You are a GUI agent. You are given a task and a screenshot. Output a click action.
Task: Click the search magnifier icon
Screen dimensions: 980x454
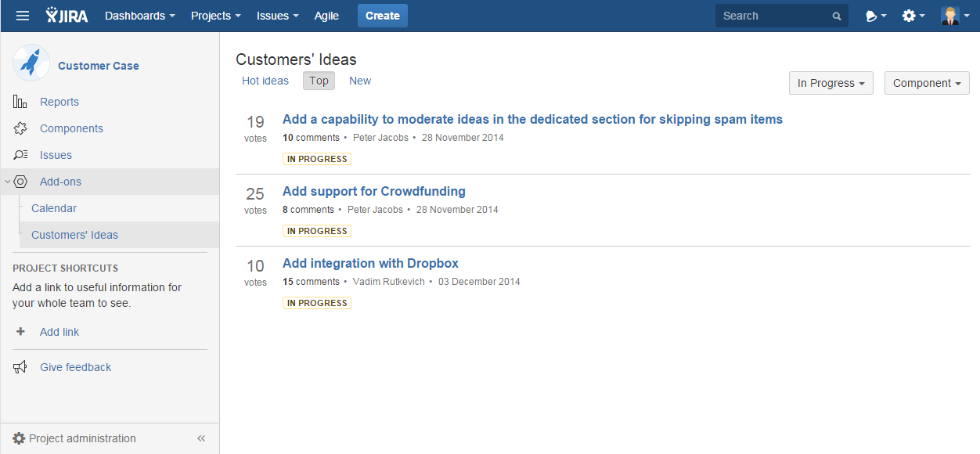click(x=837, y=16)
